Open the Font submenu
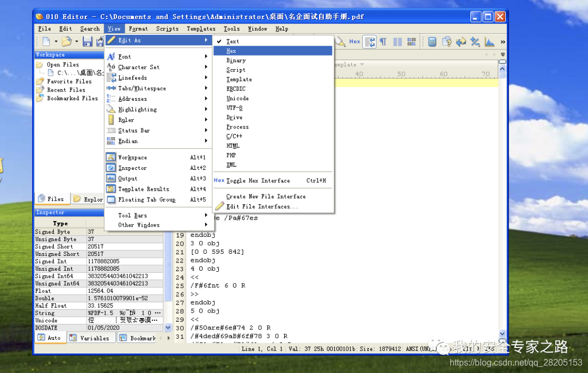Image resolution: width=588 pixels, height=373 pixels. coord(157,57)
